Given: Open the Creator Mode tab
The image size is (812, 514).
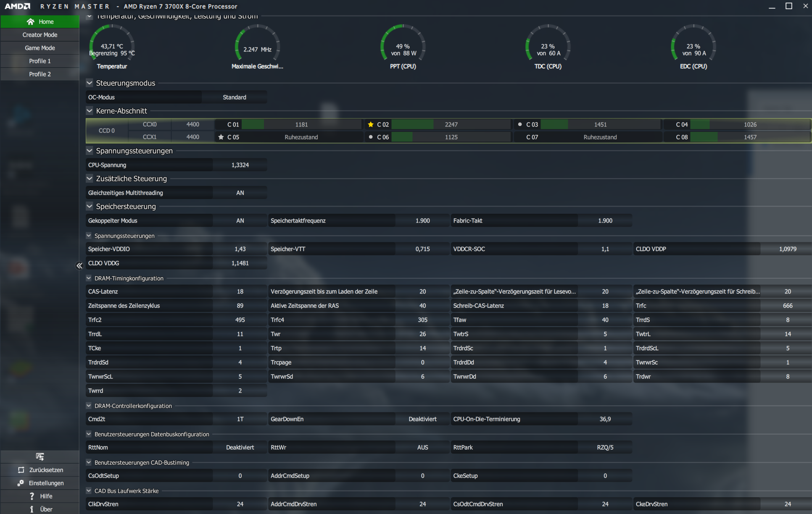Looking at the screenshot, I should tap(40, 35).
